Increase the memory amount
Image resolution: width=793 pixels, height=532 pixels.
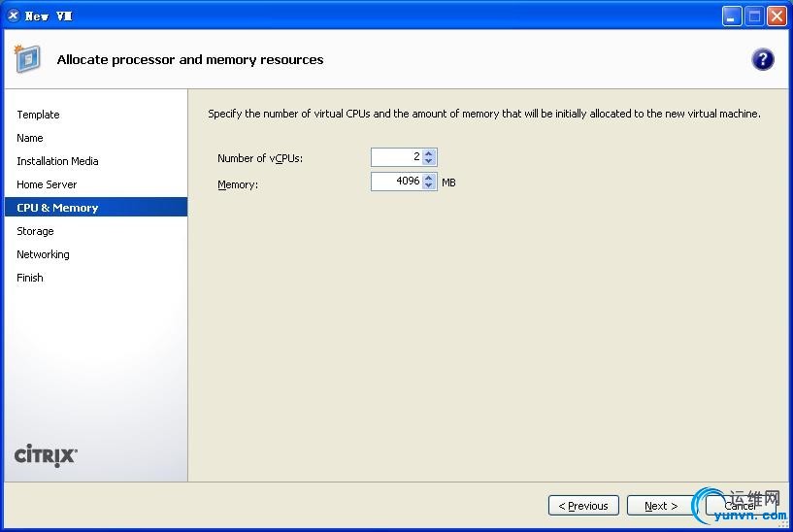(429, 178)
